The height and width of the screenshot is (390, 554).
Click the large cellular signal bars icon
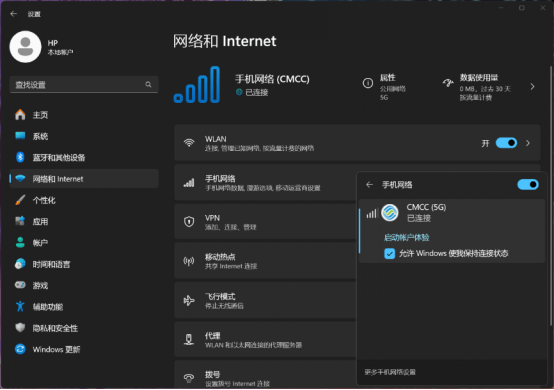[x=197, y=85]
